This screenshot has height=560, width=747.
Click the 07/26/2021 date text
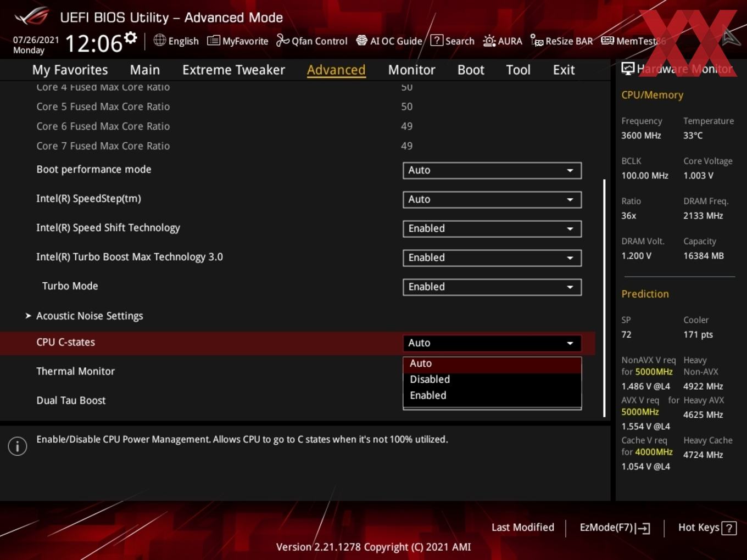36,40
